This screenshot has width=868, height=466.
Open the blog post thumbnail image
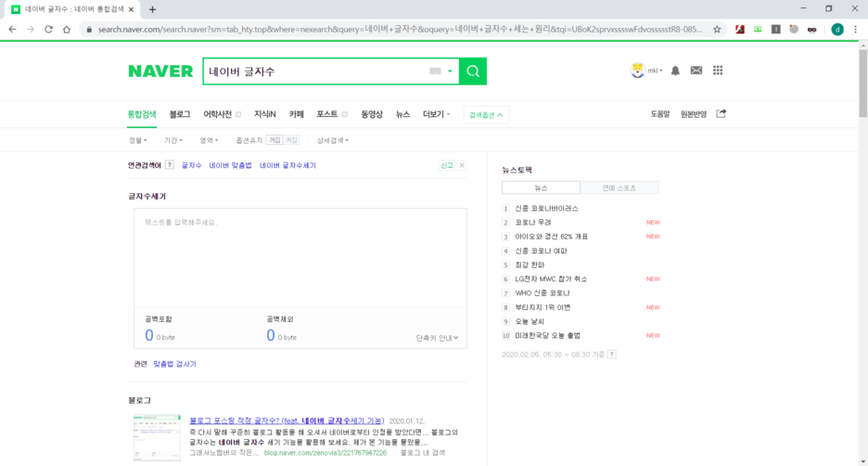pos(157,437)
